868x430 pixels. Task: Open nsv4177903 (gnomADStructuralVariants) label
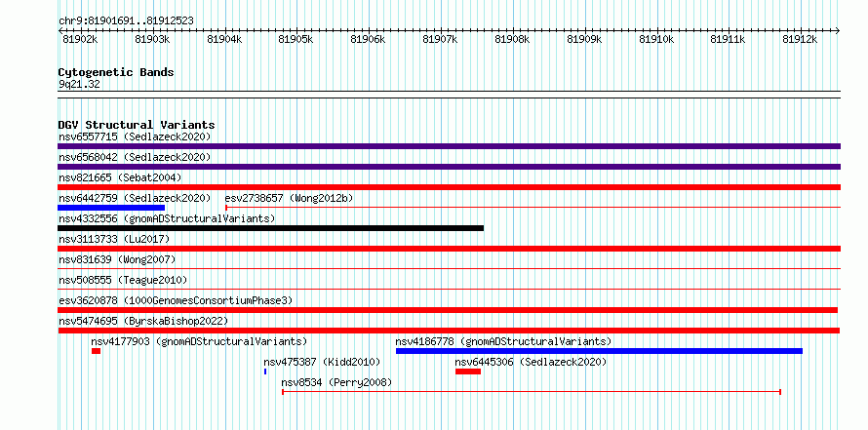(x=199, y=341)
